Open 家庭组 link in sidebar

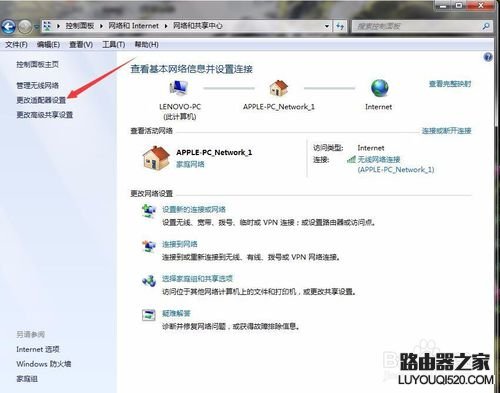pyautogui.click(x=27, y=379)
